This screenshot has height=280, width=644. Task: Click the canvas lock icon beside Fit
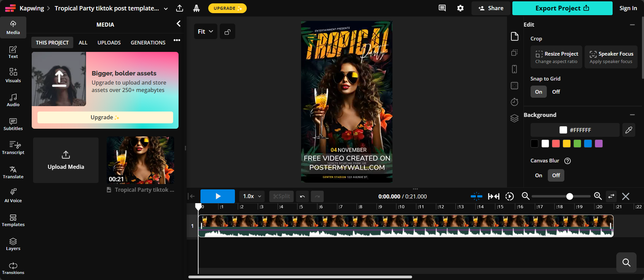(227, 32)
